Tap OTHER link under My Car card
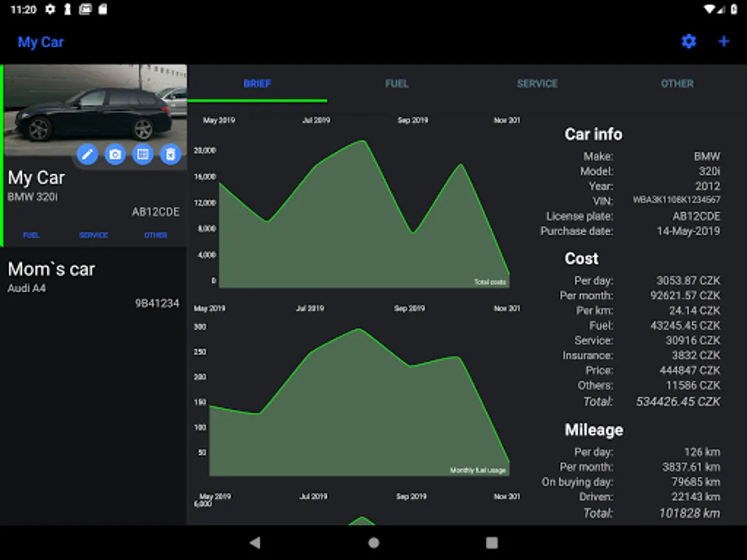Viewport: 747px width, 560px height. [156, 235]
